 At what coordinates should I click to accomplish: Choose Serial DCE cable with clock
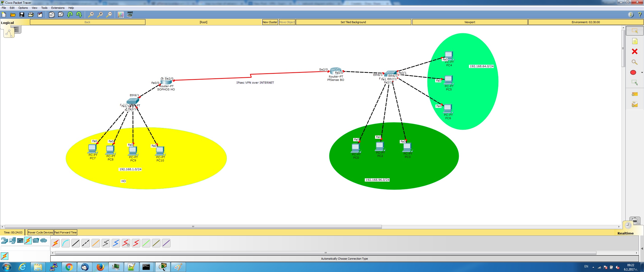coord(126,243)
